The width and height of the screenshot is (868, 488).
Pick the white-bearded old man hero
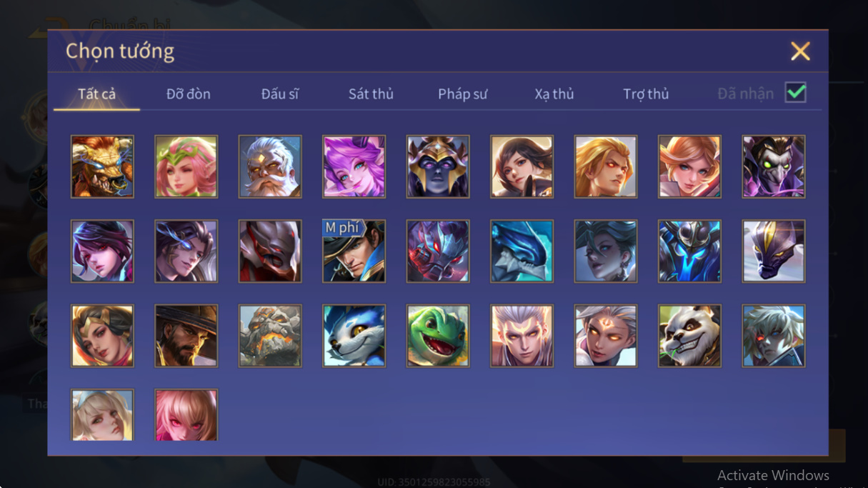click(270, 166)
